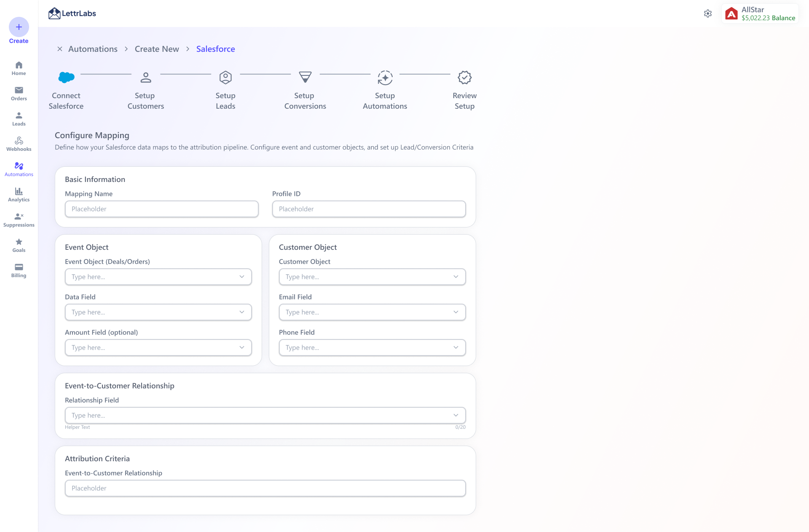Viewport: 809px width, 532px height.
Task: Click the Configure Mapping heading
Action: point(92,135)
